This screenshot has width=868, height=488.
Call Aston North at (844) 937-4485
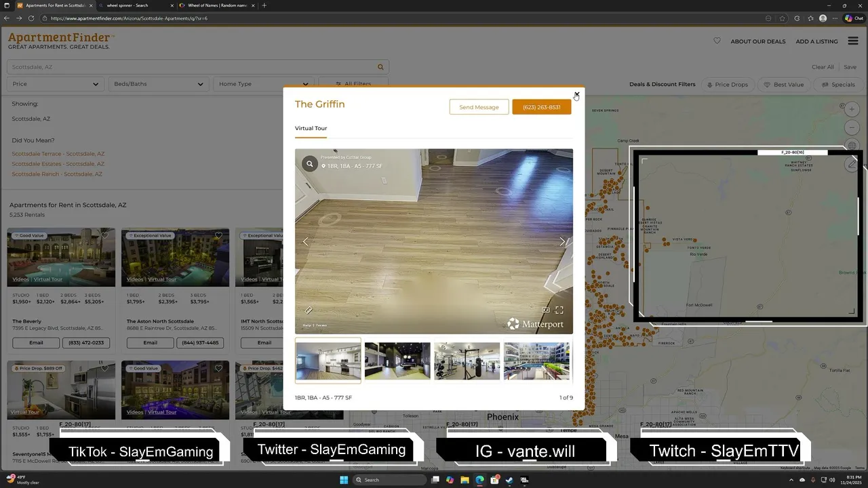click(200, 343)
